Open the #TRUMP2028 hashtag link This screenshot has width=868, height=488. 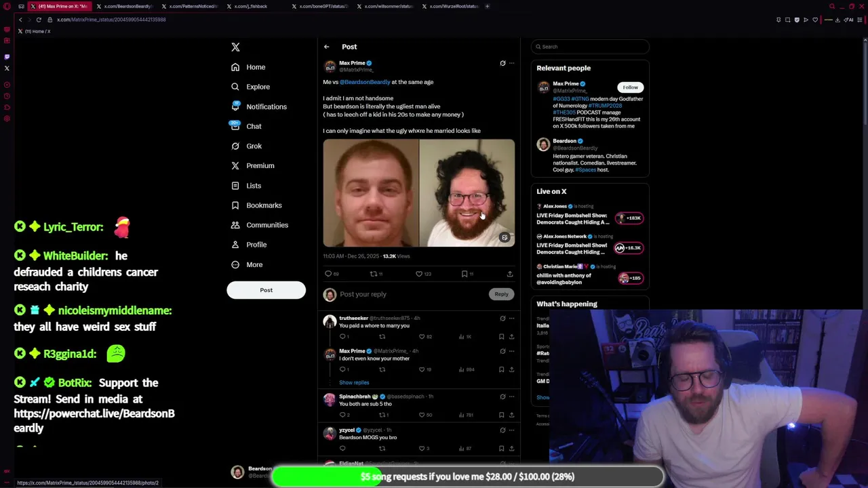click(605, 106)
